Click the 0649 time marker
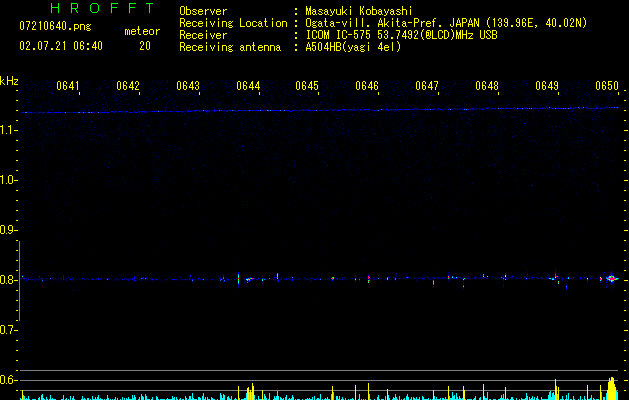Image resolution: width=629 pixels, height=400 pixels. click(547, 86)
